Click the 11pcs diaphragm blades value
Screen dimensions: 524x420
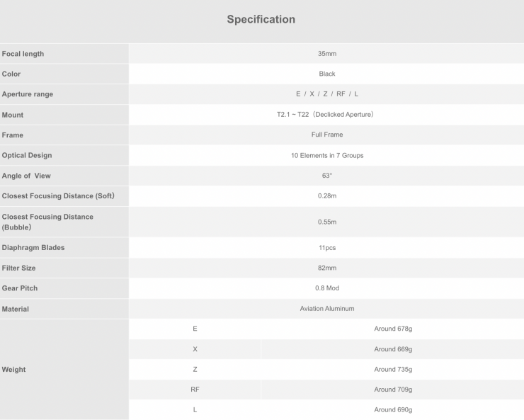coord(326,248)
